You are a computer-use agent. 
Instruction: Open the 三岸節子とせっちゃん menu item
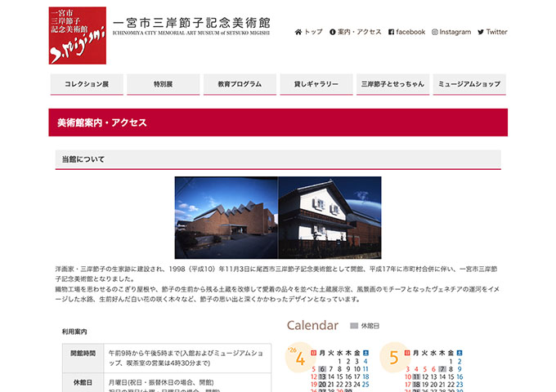(393, 84)
